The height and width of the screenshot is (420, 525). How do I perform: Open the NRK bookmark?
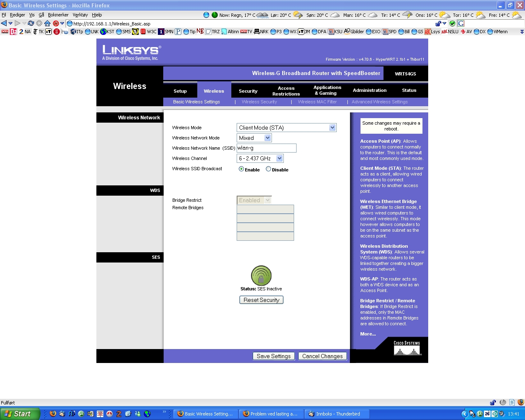pos(261,32)
